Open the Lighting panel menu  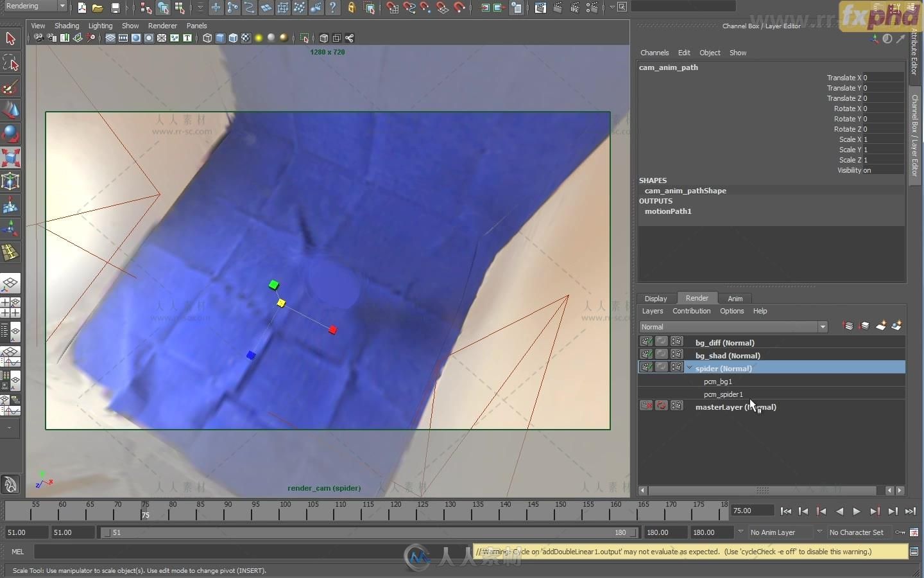tap(100, 26)
